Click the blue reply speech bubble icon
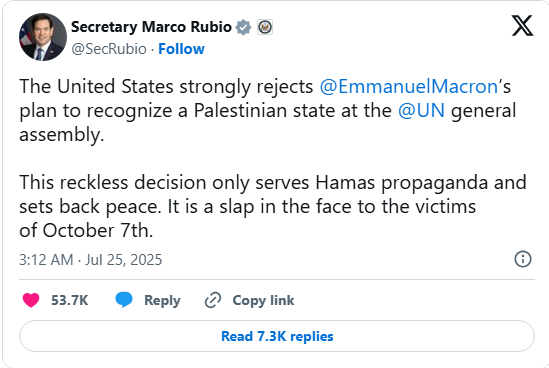Image resolution: width=549 pixels, height=368 pixels. [124, 300]
